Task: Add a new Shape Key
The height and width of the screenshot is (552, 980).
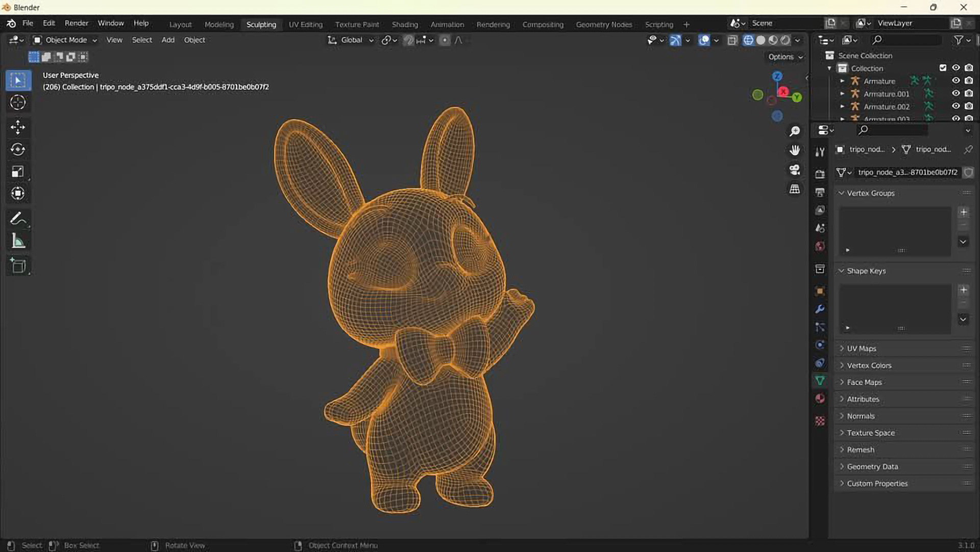Action: coord(963,290)
